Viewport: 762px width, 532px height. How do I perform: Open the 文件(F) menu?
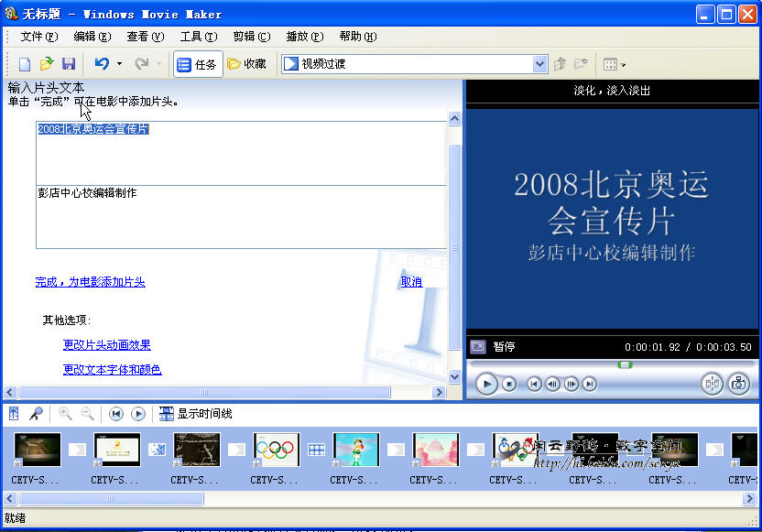pyautogui.click(x=38, y=37)
